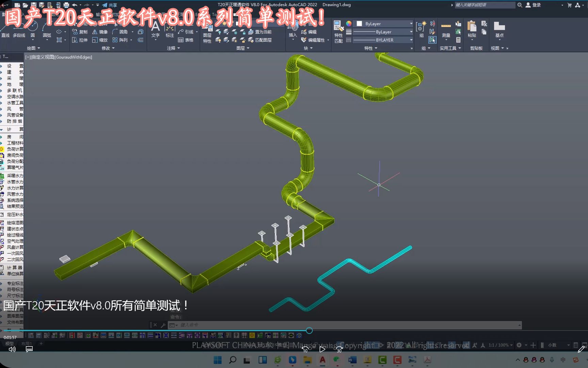This screenshot has width=588, height=368.
Task: Open the Windows Start menu
Action: (x=217, y=360)
